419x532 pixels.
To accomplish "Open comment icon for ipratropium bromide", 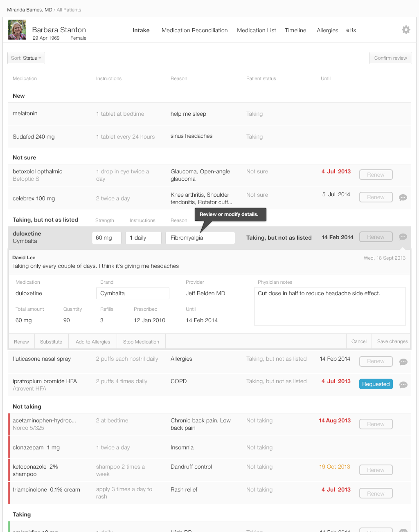I will tap(403, 385).
